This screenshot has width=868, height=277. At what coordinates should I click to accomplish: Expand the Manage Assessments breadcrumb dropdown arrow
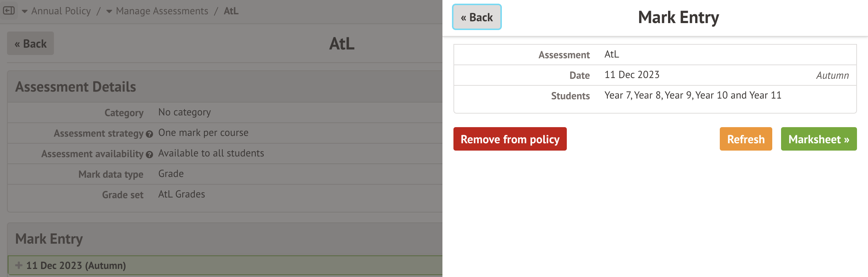[109, 11]
